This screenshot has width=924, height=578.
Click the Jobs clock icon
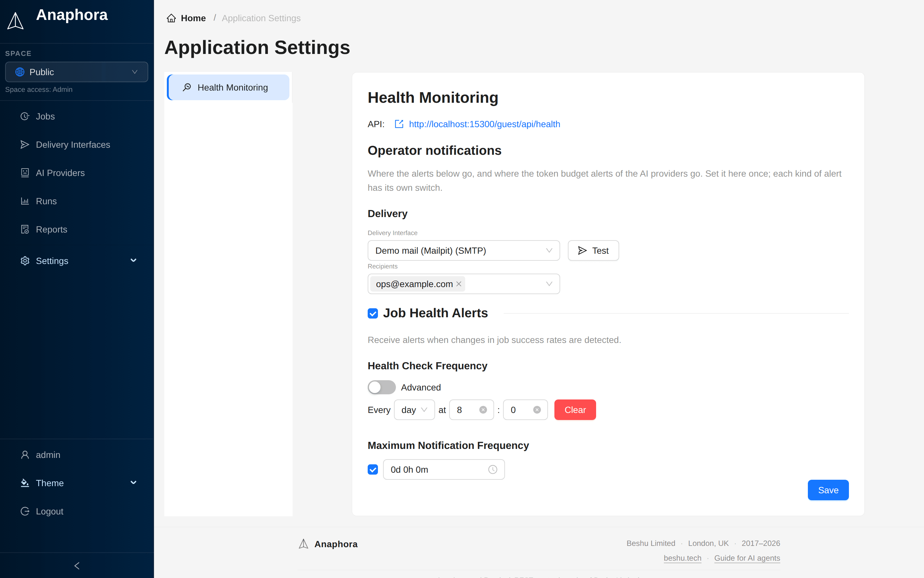[x=25, y=116]
